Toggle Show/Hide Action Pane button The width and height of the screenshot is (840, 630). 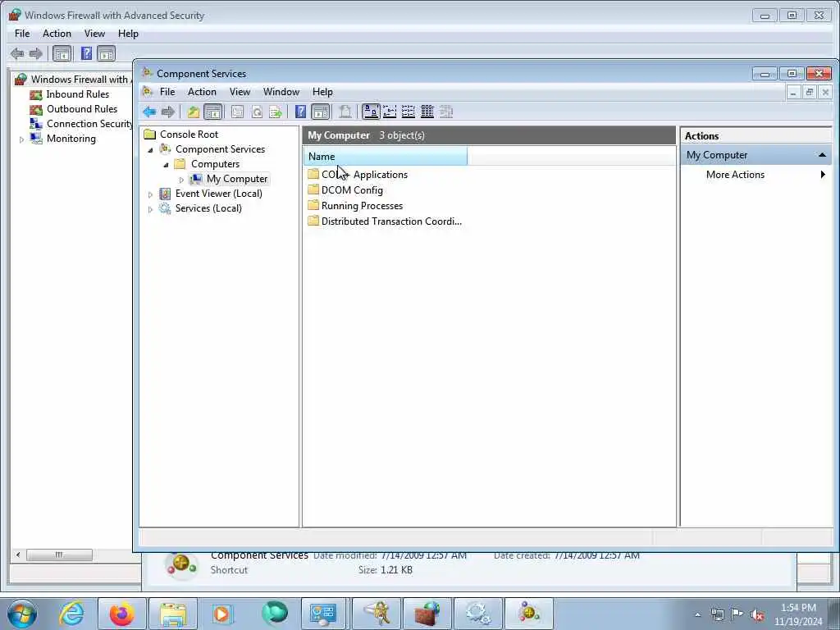click(321, 112)
